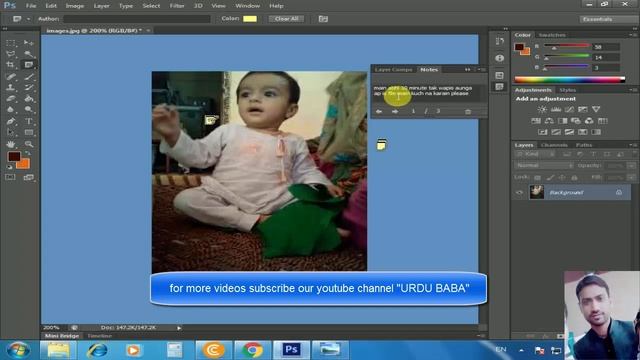Select the Dodge tool

[x=29, y=109]
